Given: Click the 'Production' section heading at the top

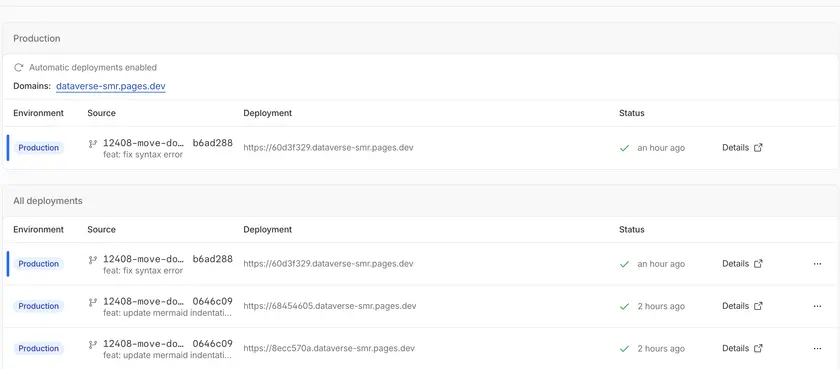Looking at the screenshot, I should [36, 39].
